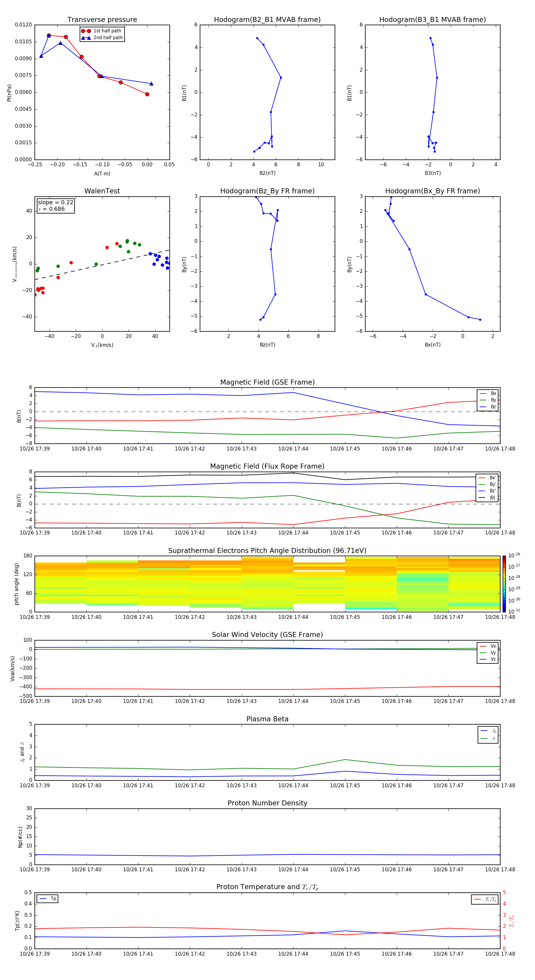Click the Bx' entry in Flux Rope legend
The height and width of the screenshot is (980, 535).
pyautogui.click(x=487, y=478)
